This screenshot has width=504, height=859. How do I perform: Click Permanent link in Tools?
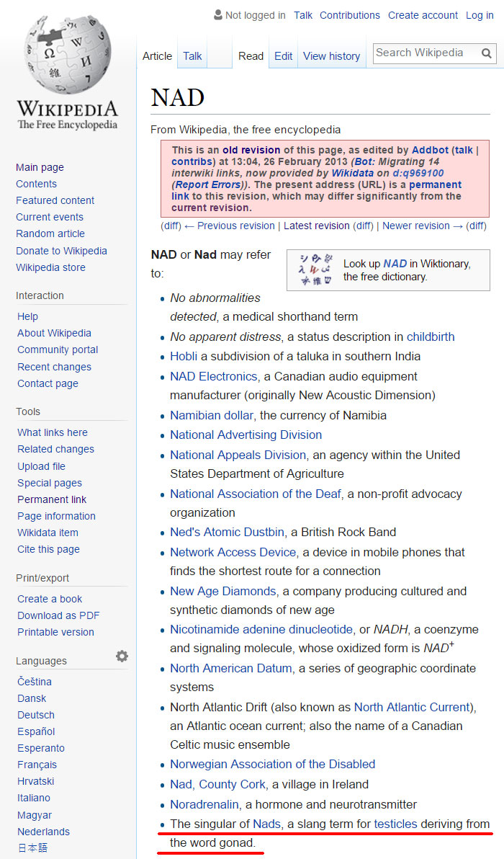click(x=51, y=499)
